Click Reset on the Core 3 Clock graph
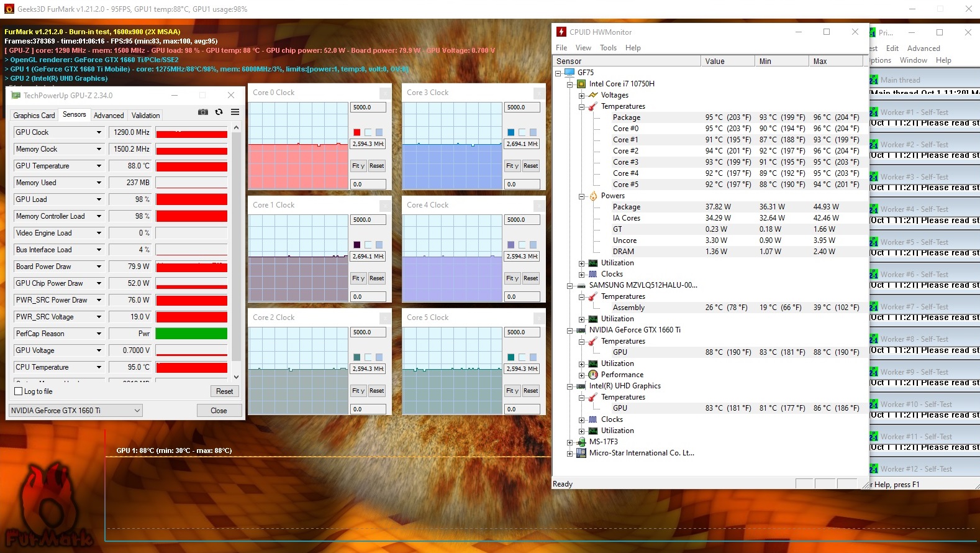This screenshot has width=980, height=553. click(x=531, y=166)
